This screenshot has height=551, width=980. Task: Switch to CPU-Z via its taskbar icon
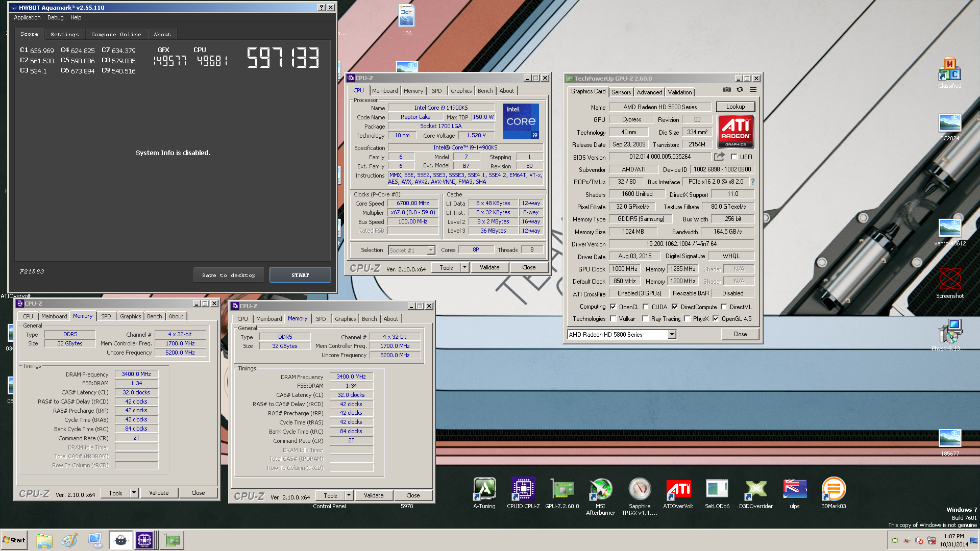click(144, 540)
